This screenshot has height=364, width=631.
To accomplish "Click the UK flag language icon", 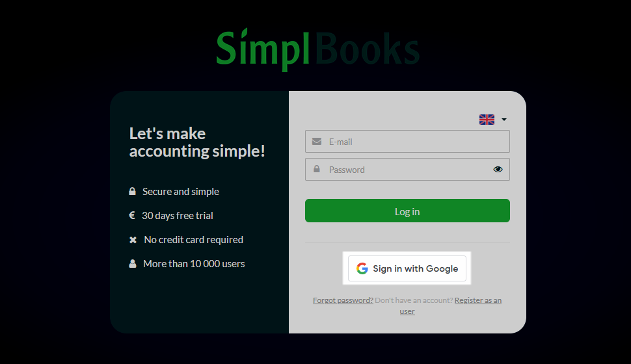I will (487, 120).
